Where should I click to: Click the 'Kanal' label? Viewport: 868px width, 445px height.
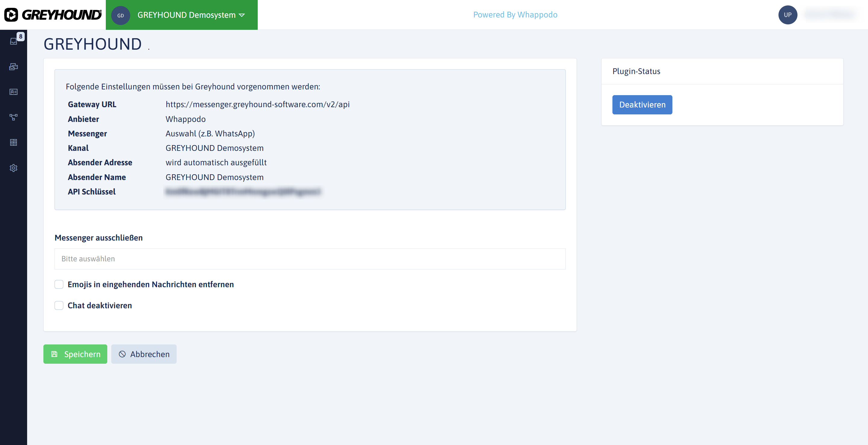78,148
